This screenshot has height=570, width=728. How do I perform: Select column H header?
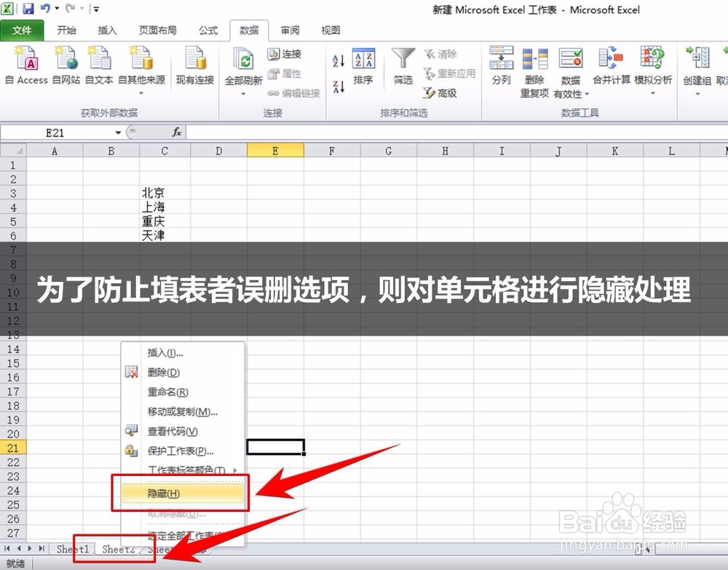[x=445, y=151]
